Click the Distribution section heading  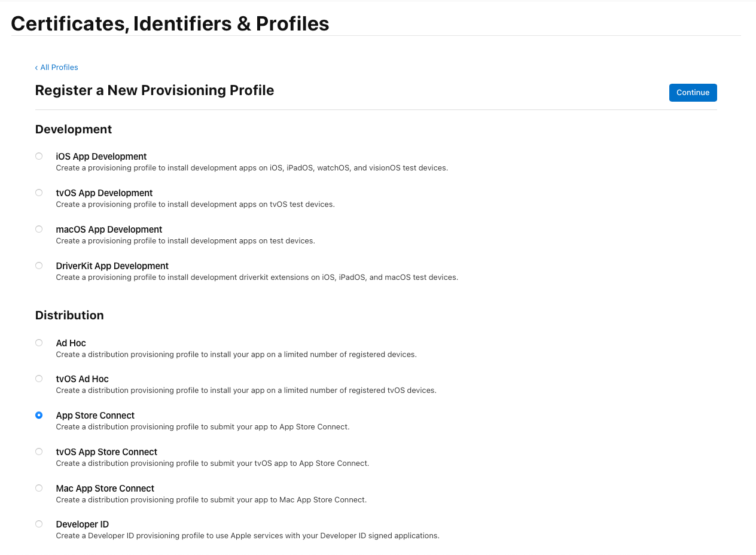pyautogui.click(x=69, y=315)
